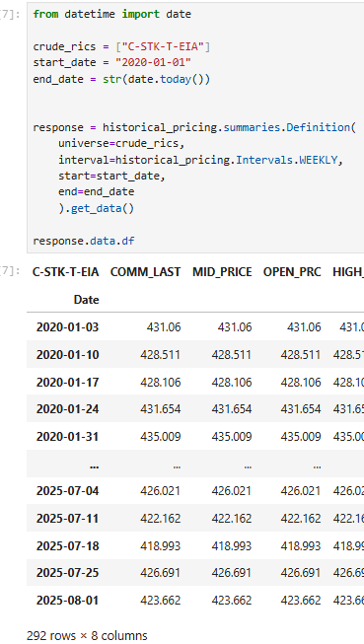Click the ellipsis row in the Date column

(94, 465)
